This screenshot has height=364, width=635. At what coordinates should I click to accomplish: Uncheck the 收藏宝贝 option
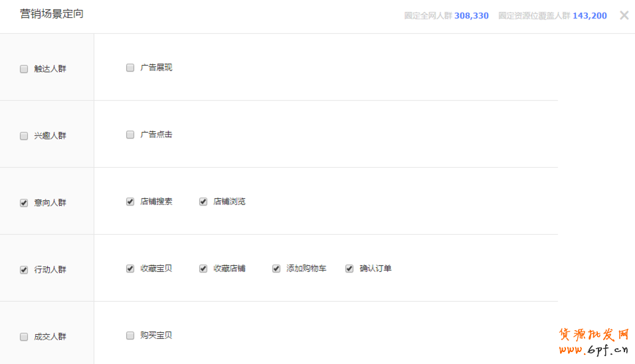[130, 269]
